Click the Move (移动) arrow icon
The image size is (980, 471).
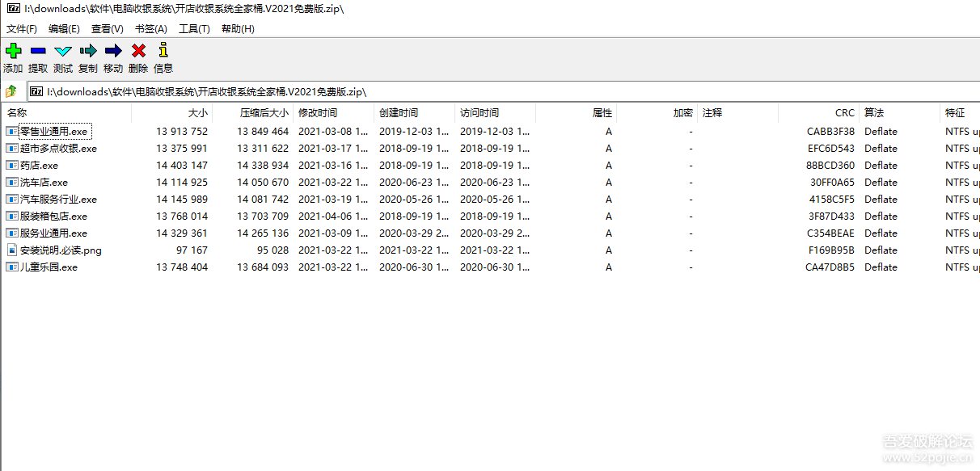(x=113, y=51)
